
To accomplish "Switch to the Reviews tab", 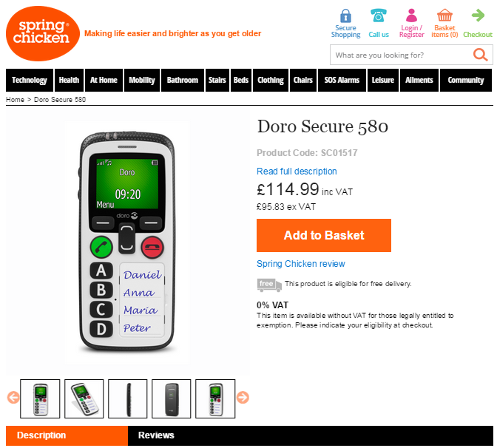I will (x=156, y=435).
